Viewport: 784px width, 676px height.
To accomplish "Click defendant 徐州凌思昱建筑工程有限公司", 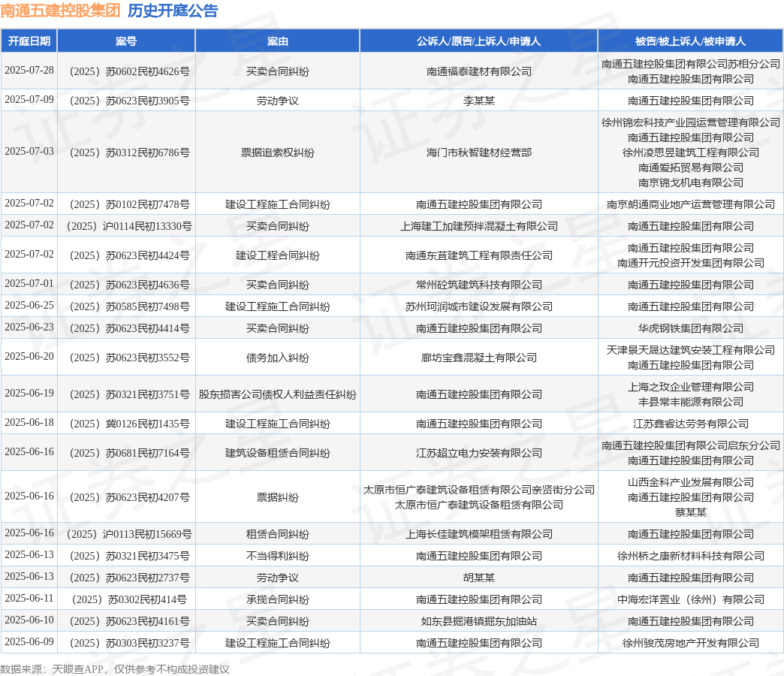I will pyautogui.click(x=690, y=152).
